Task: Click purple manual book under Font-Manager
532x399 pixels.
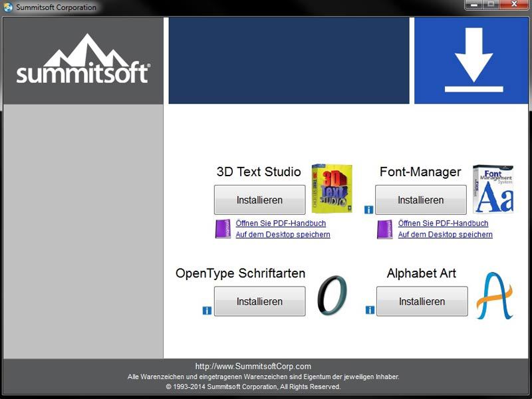Action: [x=385, y=229]
